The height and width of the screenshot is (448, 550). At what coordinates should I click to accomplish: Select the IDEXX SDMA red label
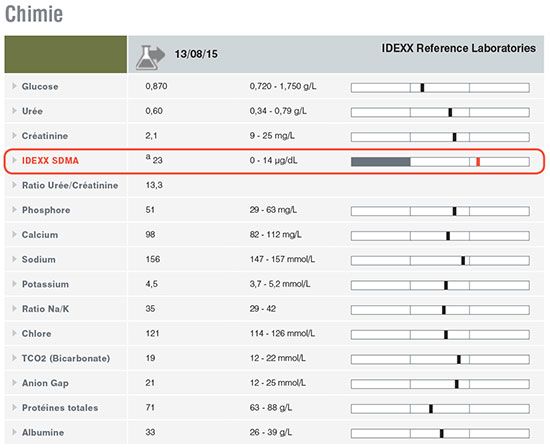50,161
